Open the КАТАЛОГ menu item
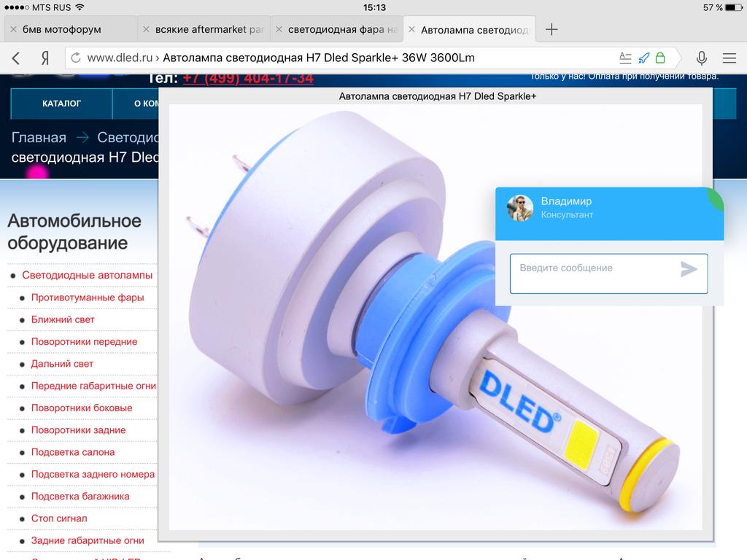Viewport: 747px width, 560px height. click(x=61, y=104)
